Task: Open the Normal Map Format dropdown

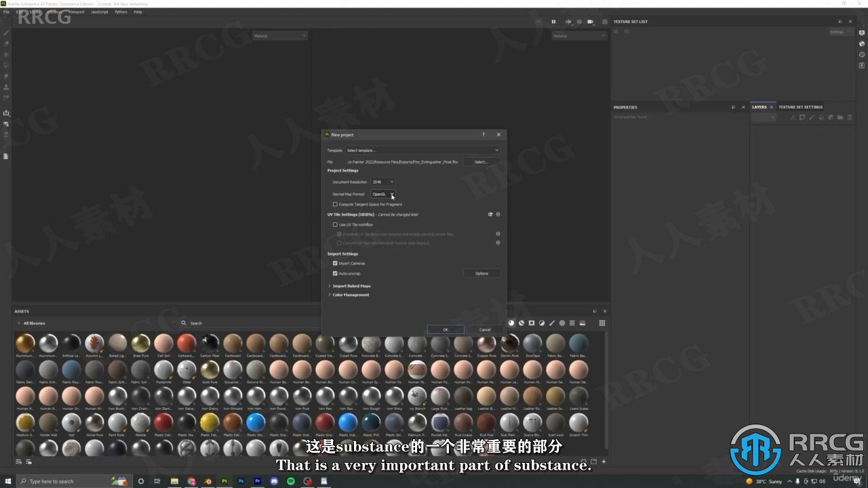Action: pos(383,194)
